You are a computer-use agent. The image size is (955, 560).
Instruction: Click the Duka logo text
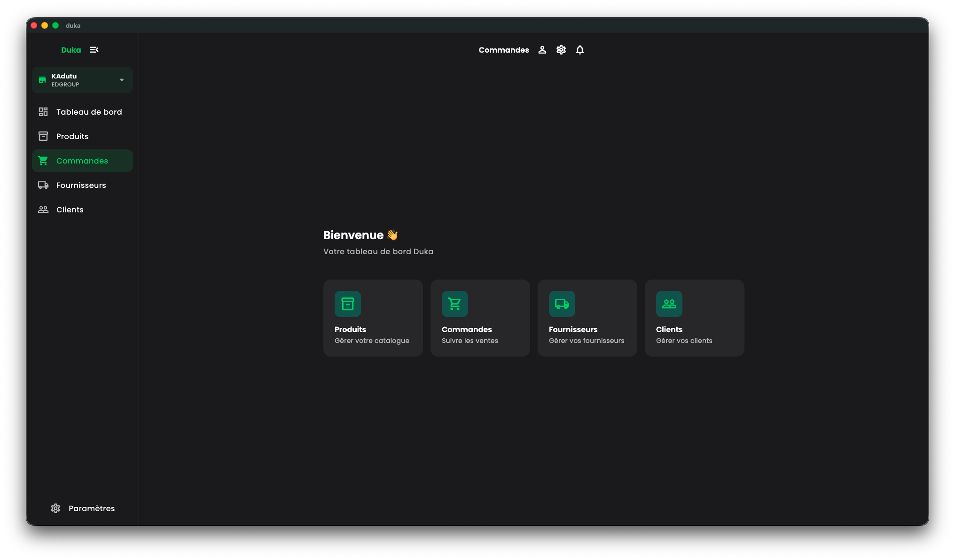pos(71,50)
